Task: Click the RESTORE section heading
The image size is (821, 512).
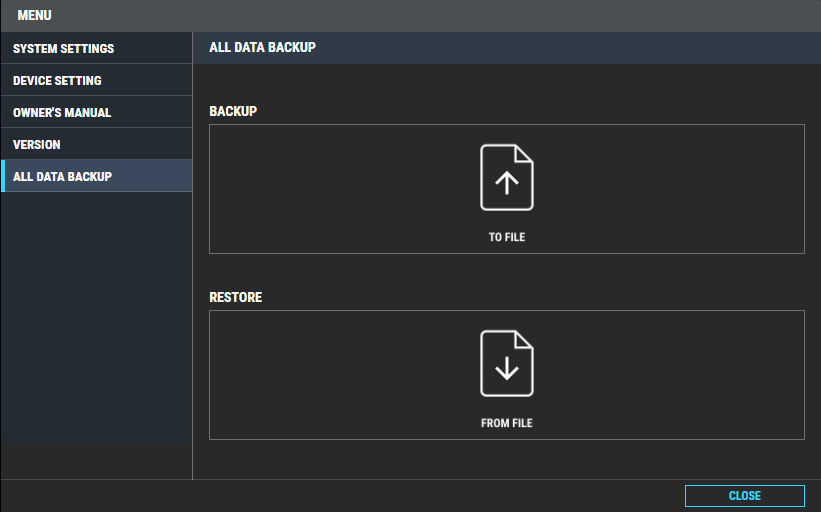Action: click(236, 297)
